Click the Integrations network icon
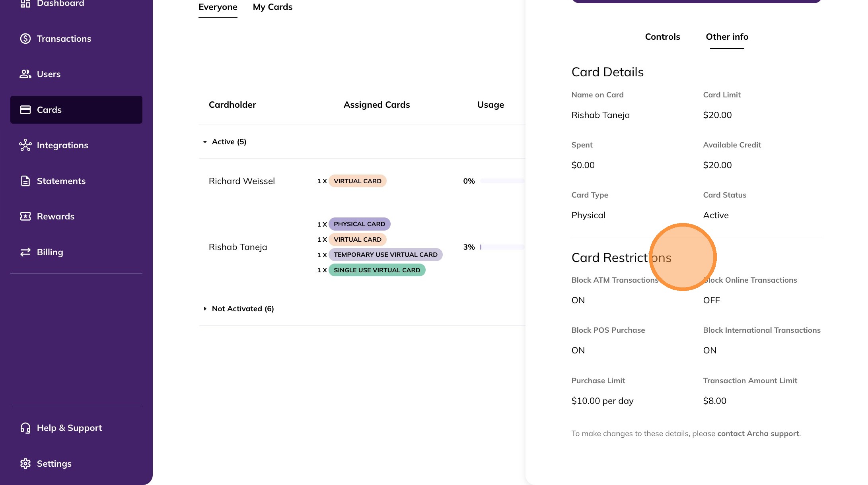This screenshot has width=868, height=485. point(25,145)
